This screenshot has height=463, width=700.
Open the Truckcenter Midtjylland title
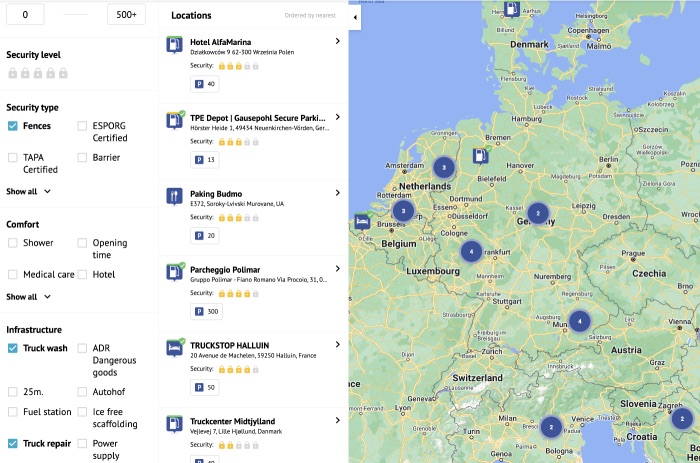[233, 421]
